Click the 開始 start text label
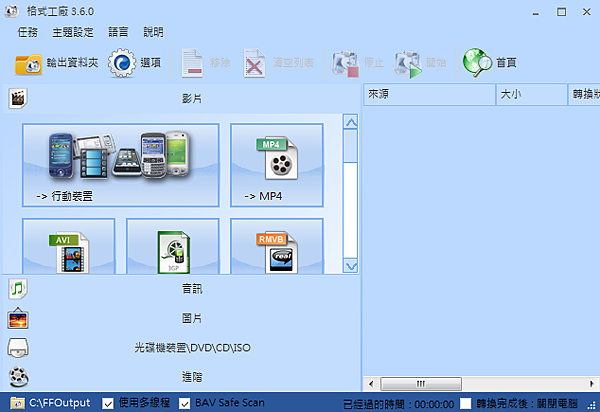 pyautogui.click(x=436, y=63)
